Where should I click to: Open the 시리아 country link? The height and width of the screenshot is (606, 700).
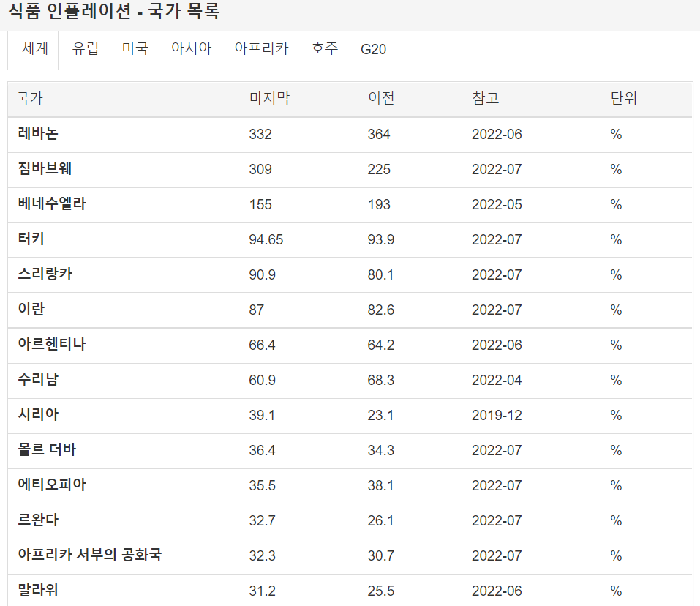pos(38,414)
